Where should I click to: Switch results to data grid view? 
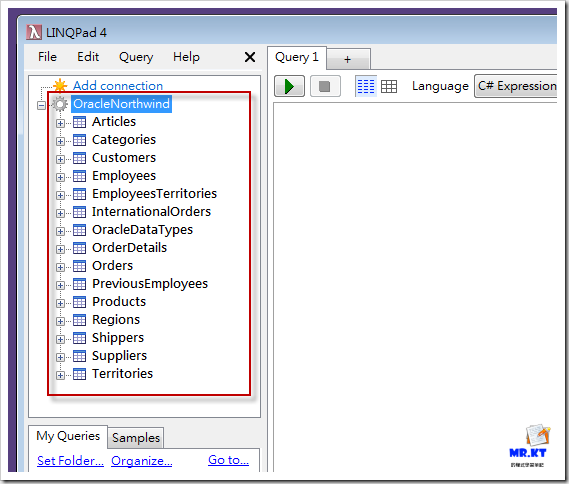[x=389, y=86]
